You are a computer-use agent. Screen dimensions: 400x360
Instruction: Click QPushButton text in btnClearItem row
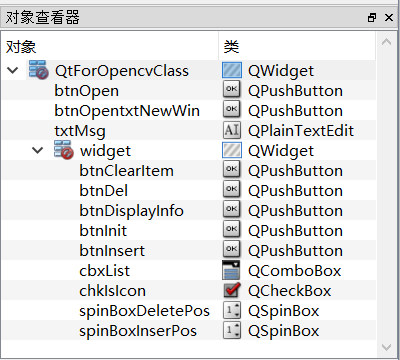point(295,171)
